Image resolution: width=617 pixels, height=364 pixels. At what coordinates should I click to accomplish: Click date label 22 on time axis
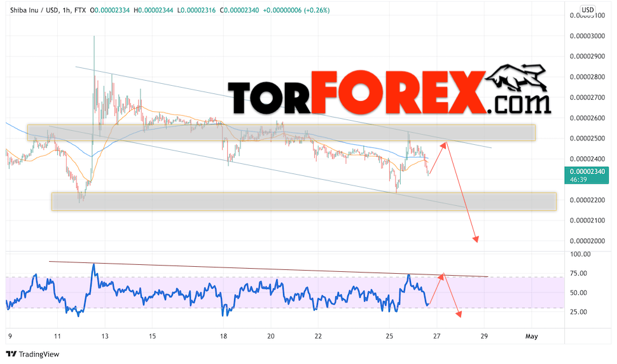point(318,336)
